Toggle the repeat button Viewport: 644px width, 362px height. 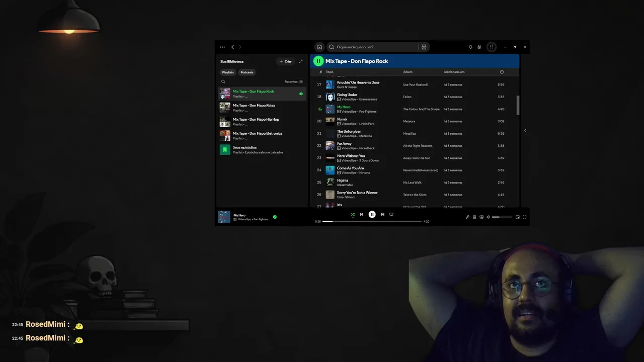[391, 214]
